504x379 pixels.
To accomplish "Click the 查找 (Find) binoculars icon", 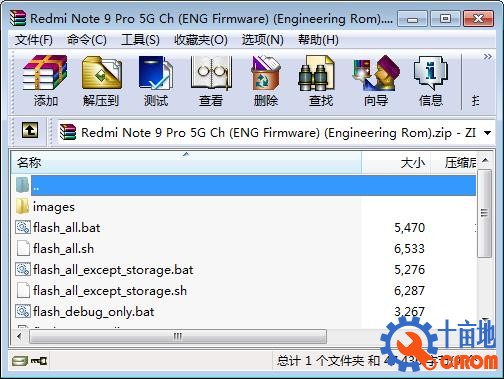I will (316, 73).
